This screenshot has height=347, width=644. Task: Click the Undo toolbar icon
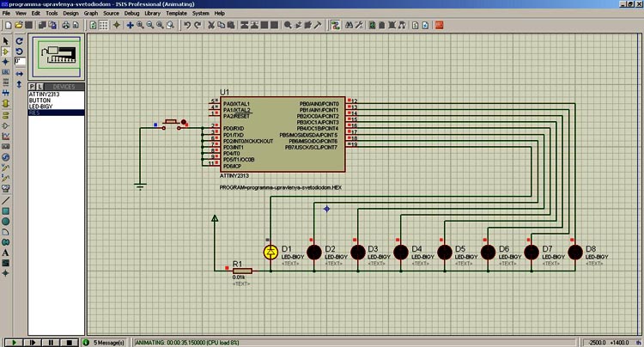point(187,26)
